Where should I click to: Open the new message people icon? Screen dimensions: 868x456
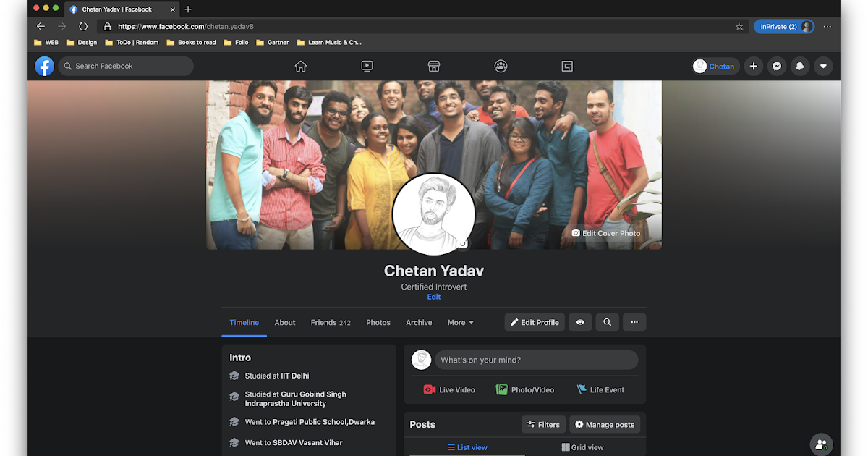tap(820, 444)
